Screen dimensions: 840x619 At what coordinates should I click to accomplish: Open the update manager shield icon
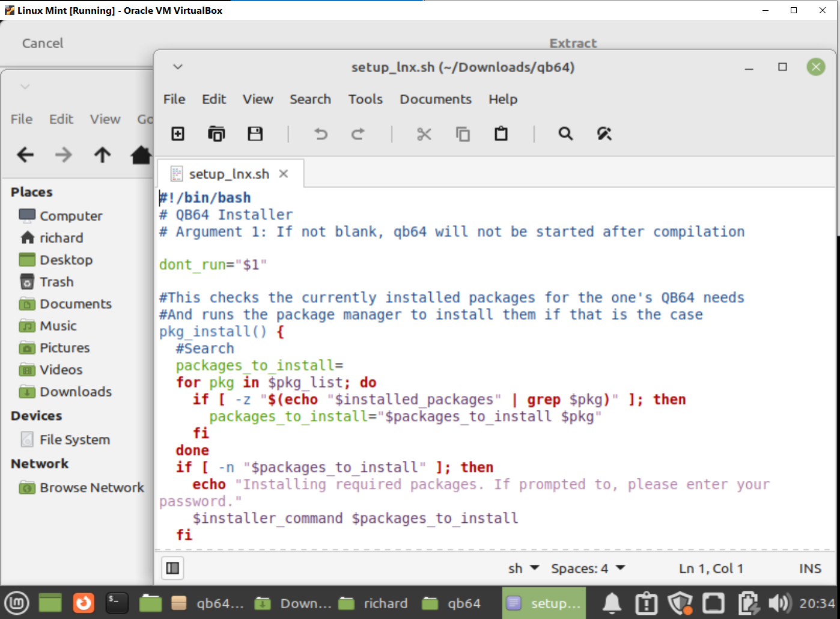[x=680, y=603]
